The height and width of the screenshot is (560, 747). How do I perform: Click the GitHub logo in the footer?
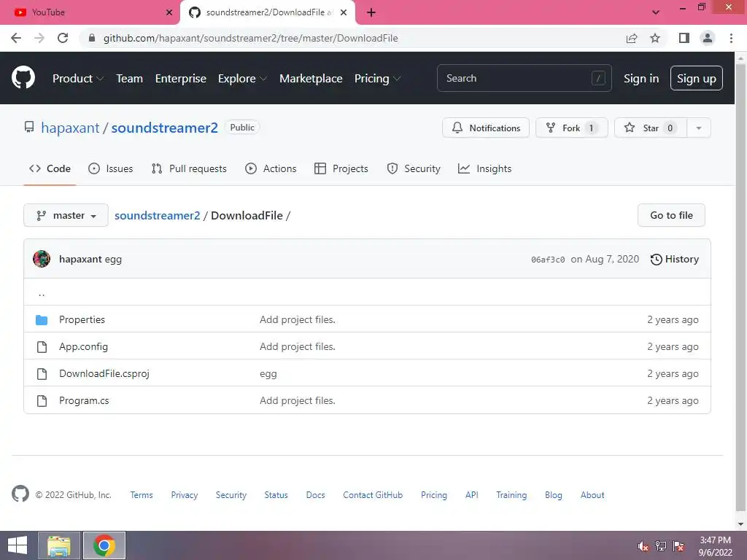point(20,494)
